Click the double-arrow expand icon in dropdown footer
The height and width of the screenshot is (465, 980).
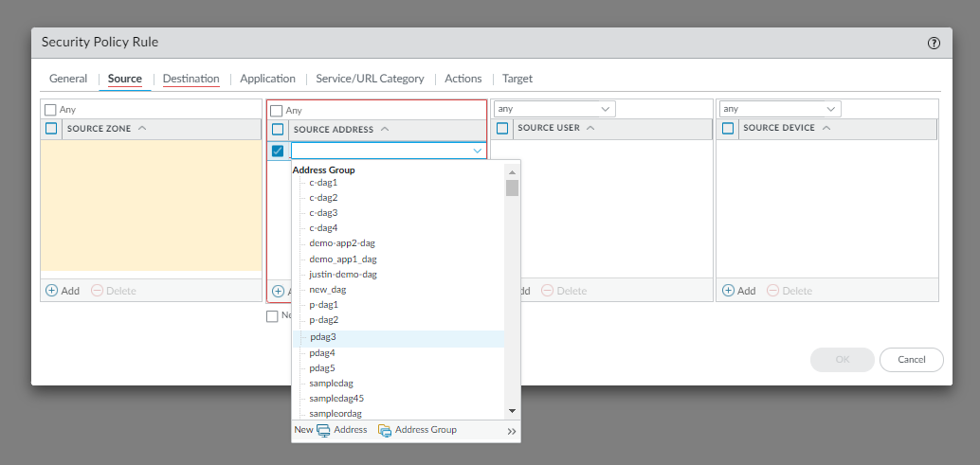pyautogui.click(x=512, y=431)
